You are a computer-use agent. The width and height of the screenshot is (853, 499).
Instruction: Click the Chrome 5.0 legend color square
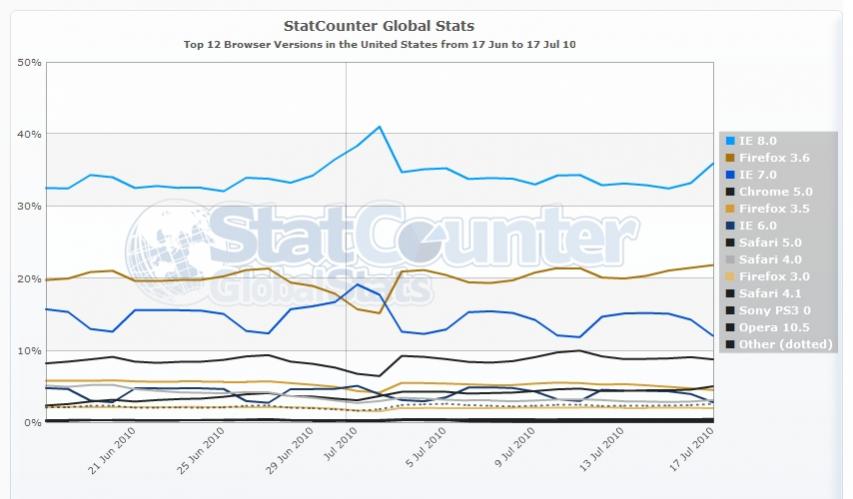729,191
